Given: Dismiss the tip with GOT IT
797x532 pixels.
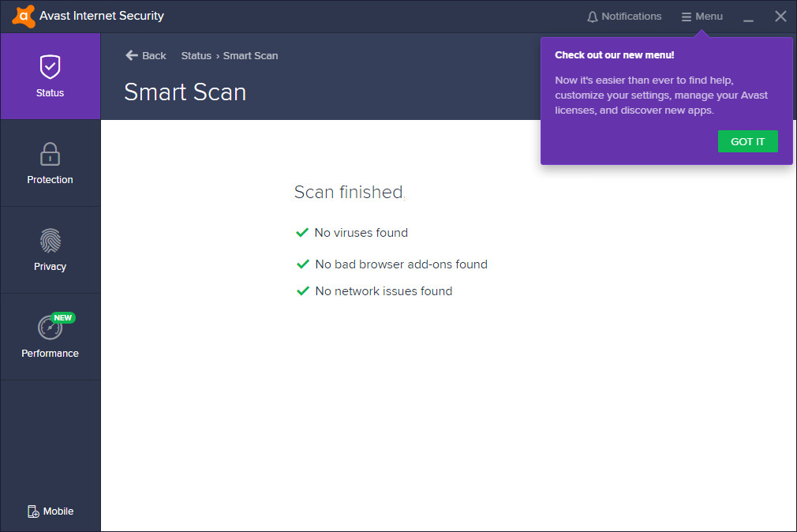Looking at the screenshot, I should click(x=747, y=141).
